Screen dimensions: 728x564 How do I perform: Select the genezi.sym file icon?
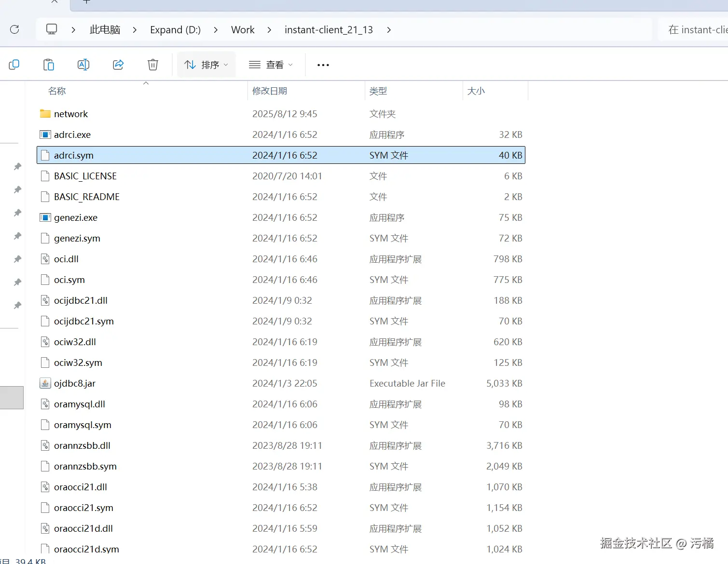point(45,238)
